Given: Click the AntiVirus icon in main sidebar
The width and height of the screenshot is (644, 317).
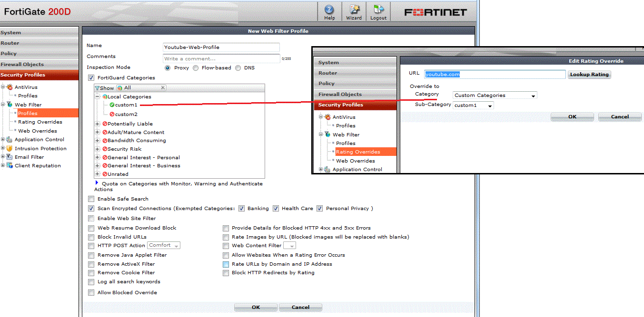Looking at the screenshot, I should (x=10, y=87).
